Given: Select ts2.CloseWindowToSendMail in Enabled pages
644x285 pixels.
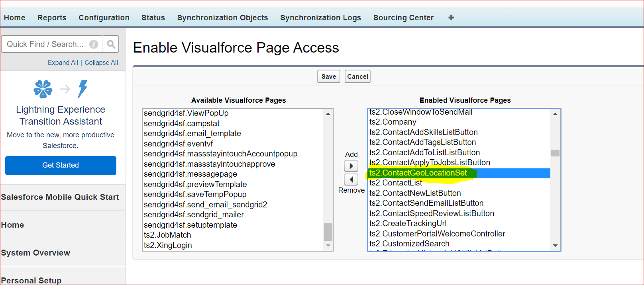Looking at the screenshot, I should [x=459, y=113].
